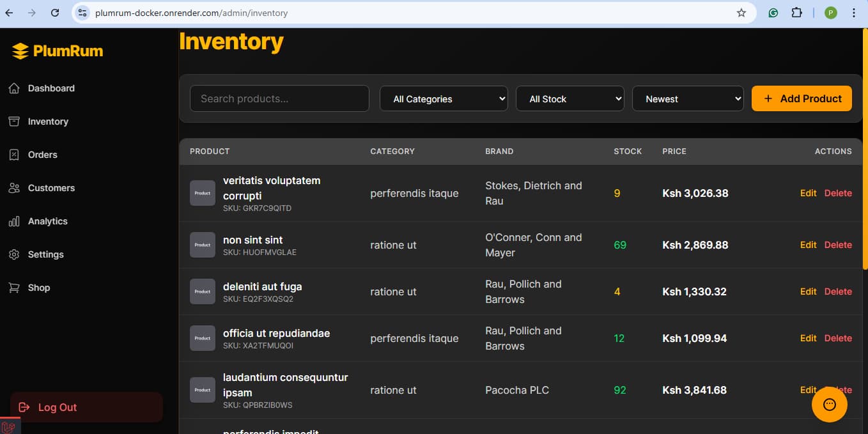868x434 pixels.
Task: Click the Shop cart icon in sidebar
Action: [14, 288]
